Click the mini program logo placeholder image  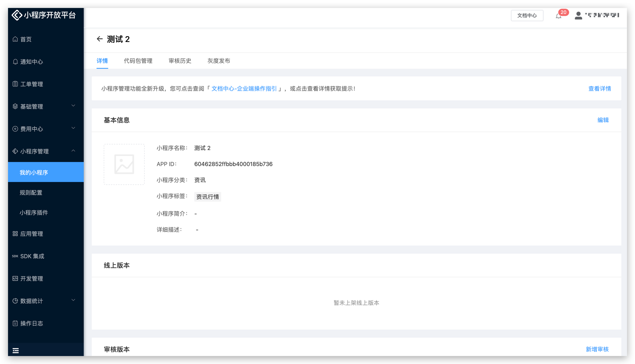click(x=124, y=164)
